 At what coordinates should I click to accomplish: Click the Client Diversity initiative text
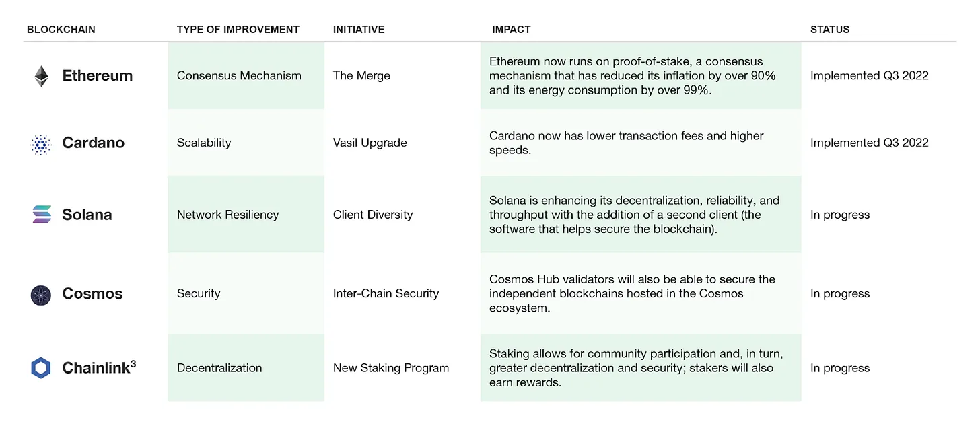373,215
